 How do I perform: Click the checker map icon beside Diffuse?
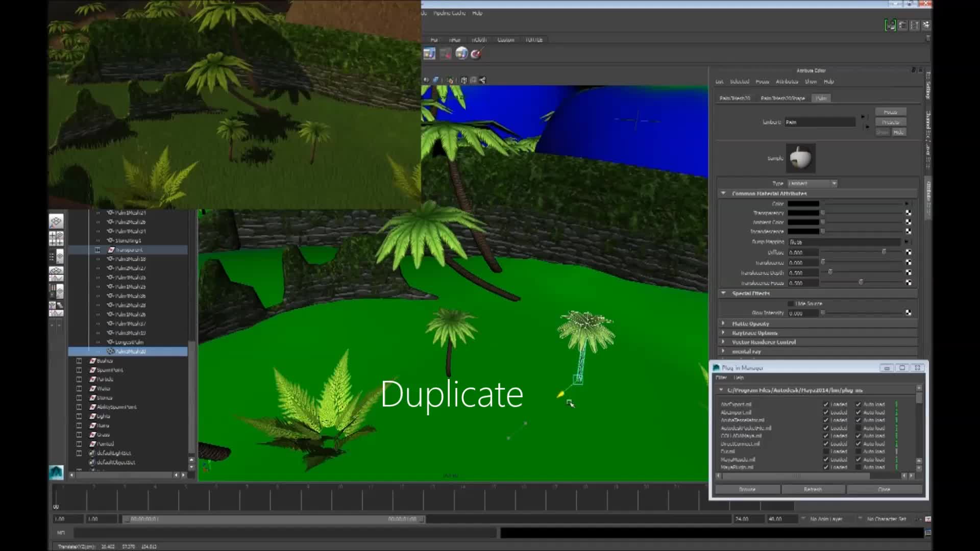point(908,252)
